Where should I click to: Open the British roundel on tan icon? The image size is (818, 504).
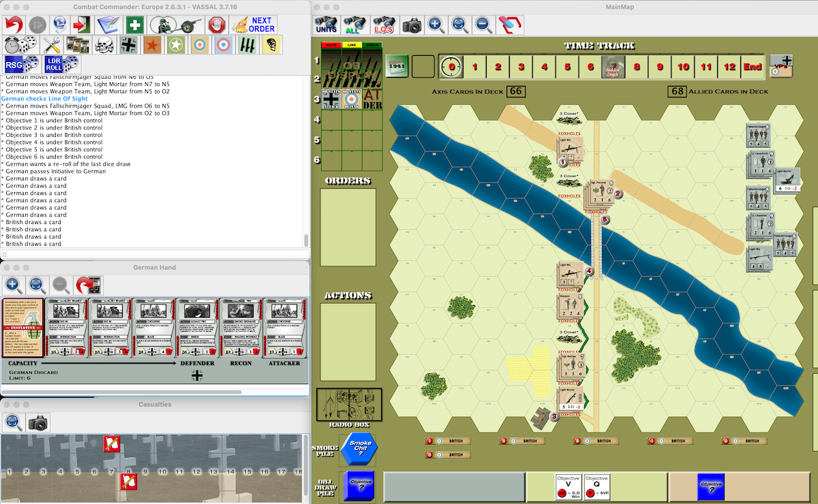(x=200, y=45)
